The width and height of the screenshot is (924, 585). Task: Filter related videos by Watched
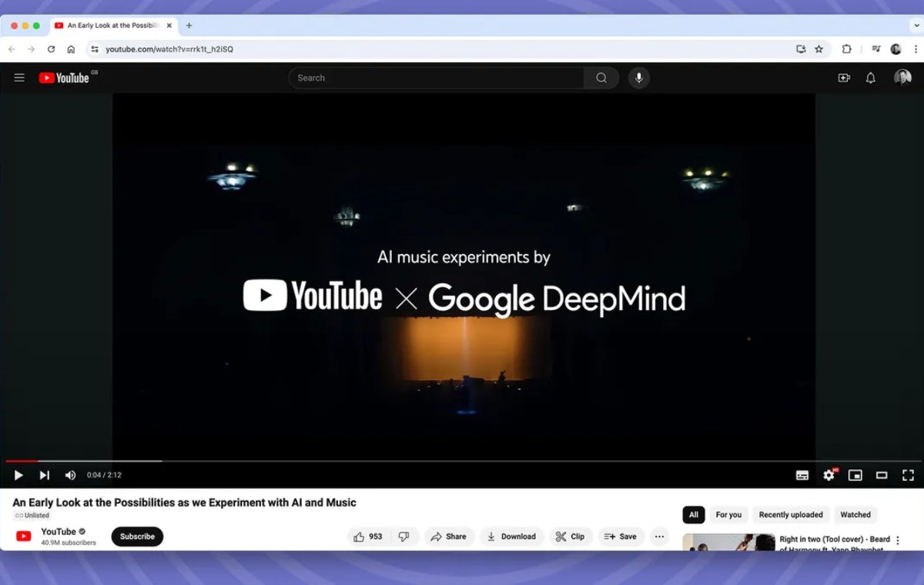[855, 514]
